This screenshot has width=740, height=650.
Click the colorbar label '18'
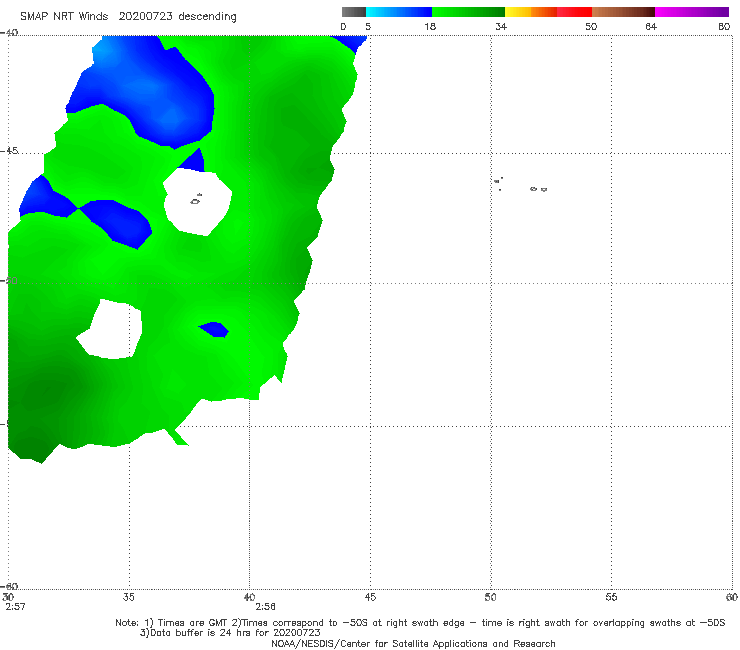430,26
